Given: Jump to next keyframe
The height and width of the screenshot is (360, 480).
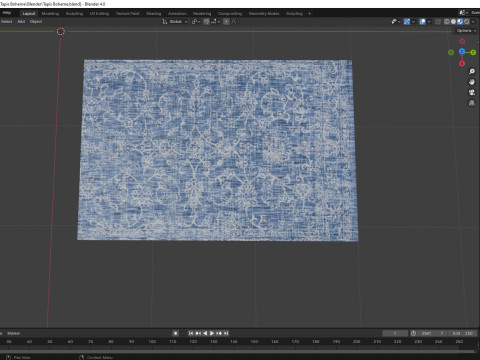Looking at the screenshot, I should pos(219,333).
